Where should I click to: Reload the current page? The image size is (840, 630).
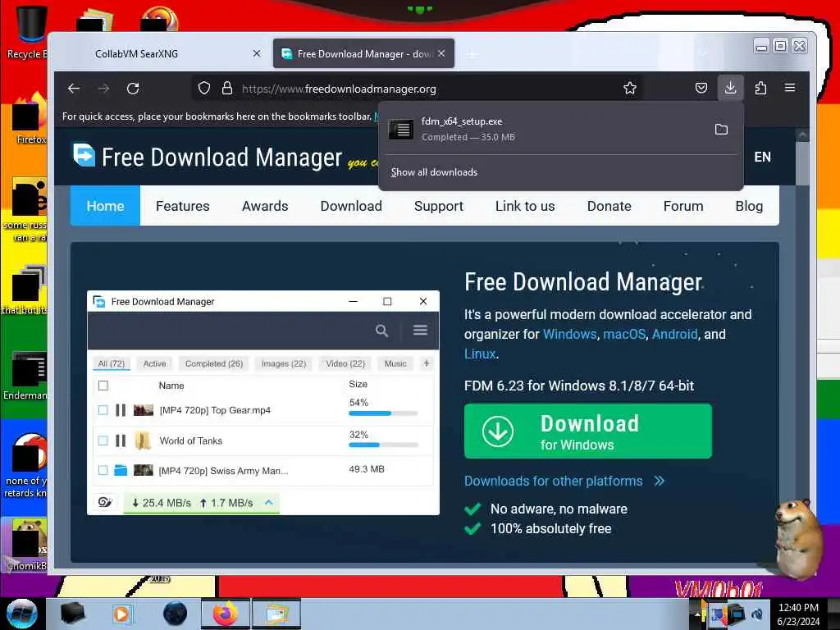(133, 89)
